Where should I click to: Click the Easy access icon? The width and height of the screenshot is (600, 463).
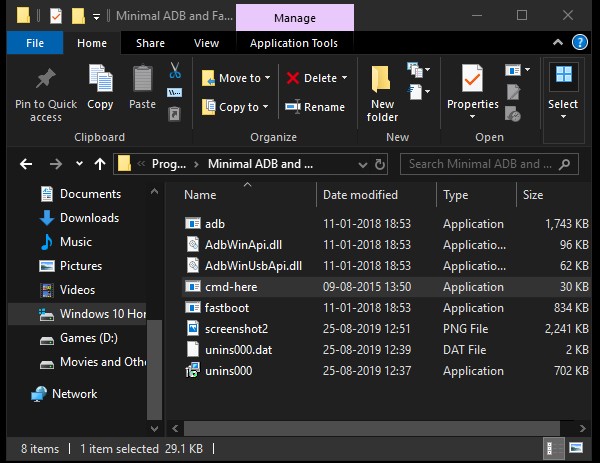[x=415, y=92]
